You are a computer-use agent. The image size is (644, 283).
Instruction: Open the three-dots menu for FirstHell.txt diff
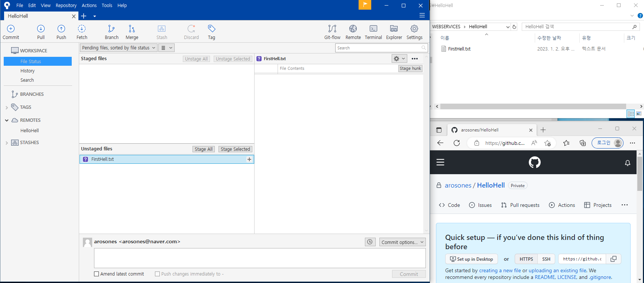click(415, 59)
